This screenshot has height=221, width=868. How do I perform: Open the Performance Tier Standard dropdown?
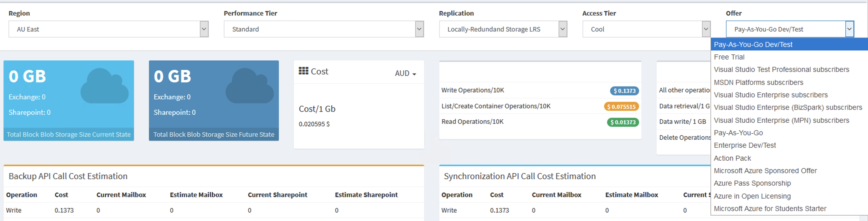pos(324,29)
